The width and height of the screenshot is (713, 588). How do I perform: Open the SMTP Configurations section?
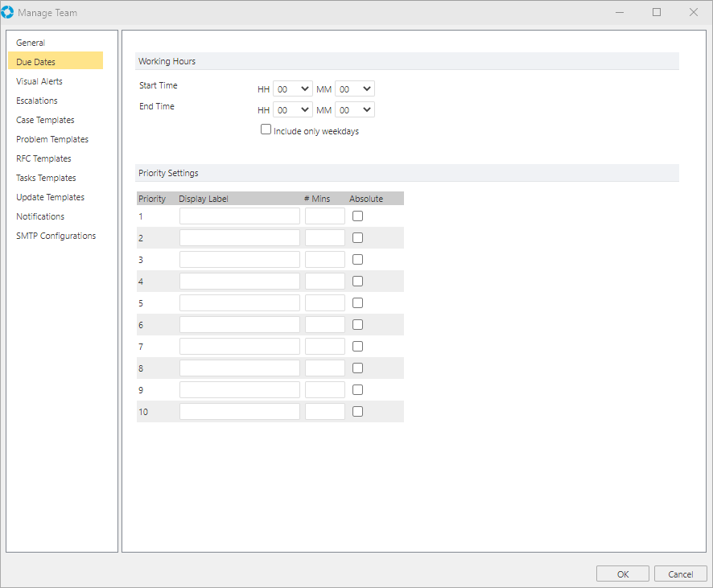tap(56, 236)
